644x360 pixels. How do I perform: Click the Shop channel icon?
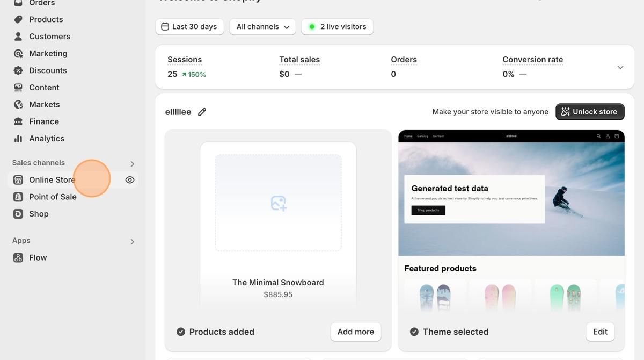tap(18, 214)
